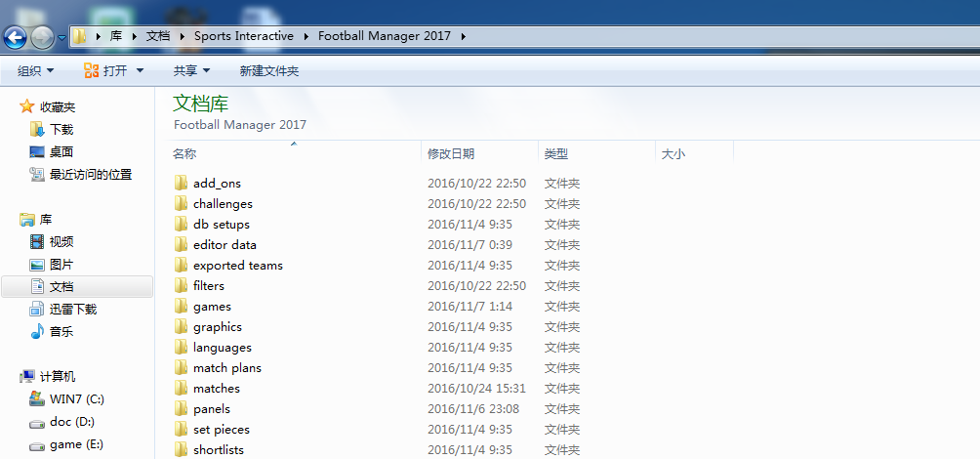Click date 2016/11/6 23:08 of panels
The image size is (980, 459).
(x=473, y=409)
